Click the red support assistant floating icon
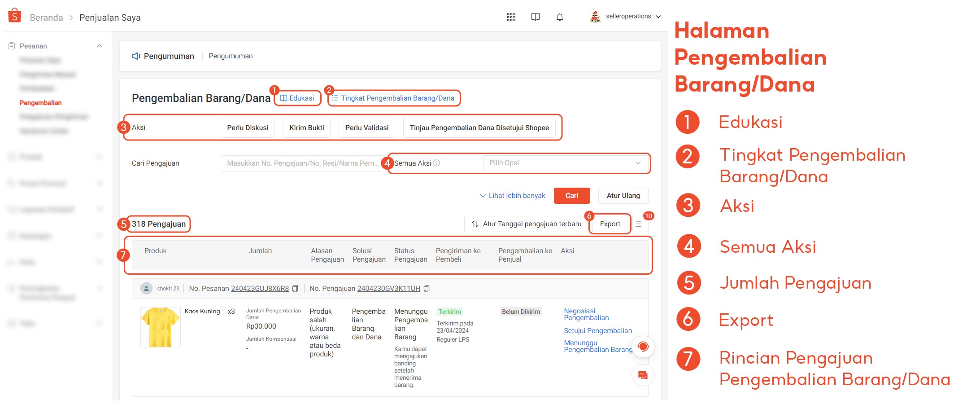Viewport: 980px width, 404px height. click(643, 347)
